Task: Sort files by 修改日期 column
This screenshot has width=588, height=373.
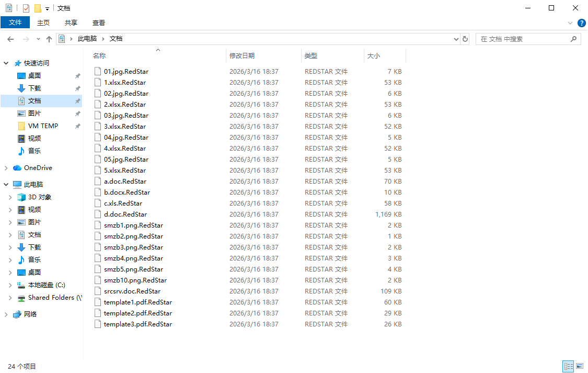Action: tap(242, 55)
